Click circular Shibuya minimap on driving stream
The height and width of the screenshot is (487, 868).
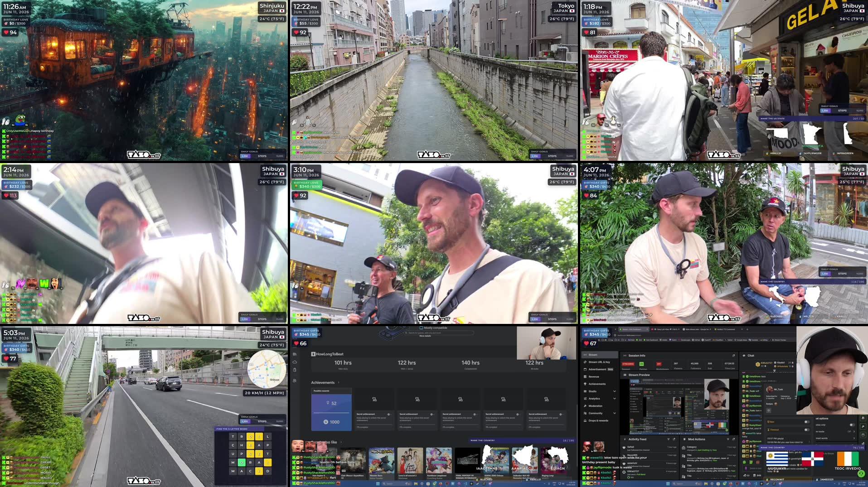(x=267, y=369)
